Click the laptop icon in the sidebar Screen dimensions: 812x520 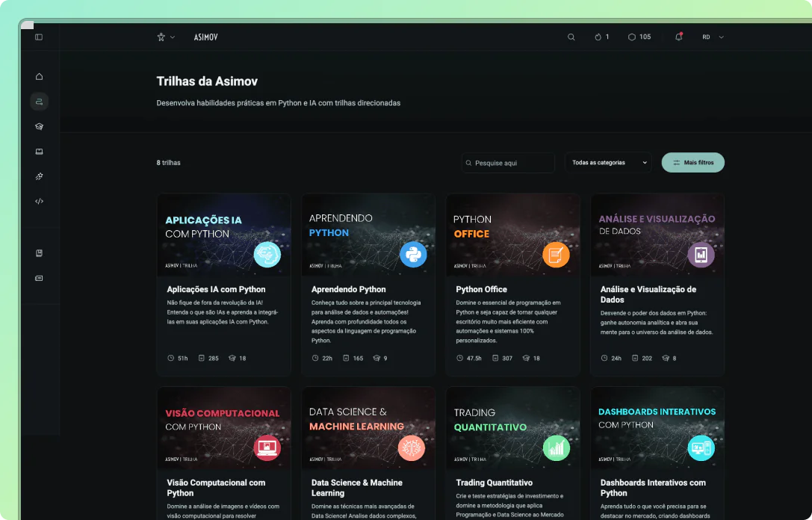coord(38,151)
